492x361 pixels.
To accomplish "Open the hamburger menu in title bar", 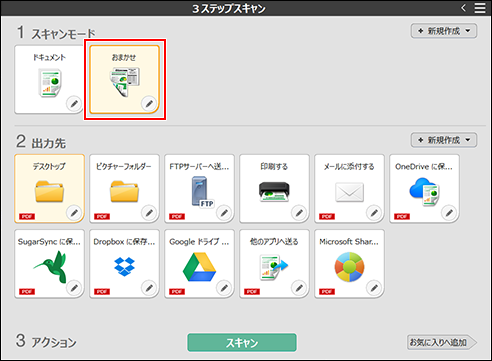I will point(480,8).
